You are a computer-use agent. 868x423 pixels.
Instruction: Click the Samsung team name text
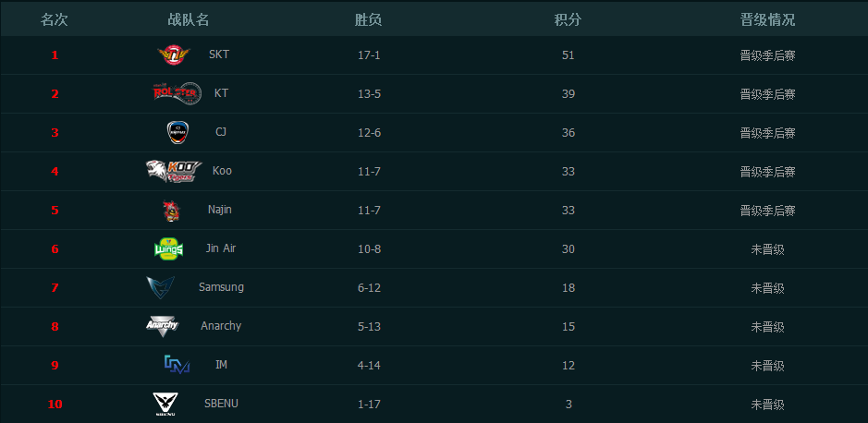point(221,287)
